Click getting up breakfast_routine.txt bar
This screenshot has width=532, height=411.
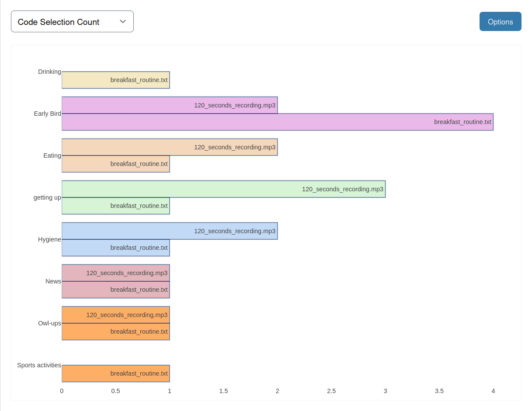[115, 206]
